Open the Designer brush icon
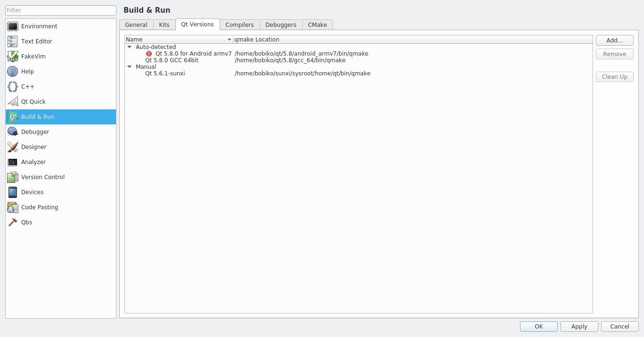The width and height of the screenshot is (644, 337). click(13, 147)
